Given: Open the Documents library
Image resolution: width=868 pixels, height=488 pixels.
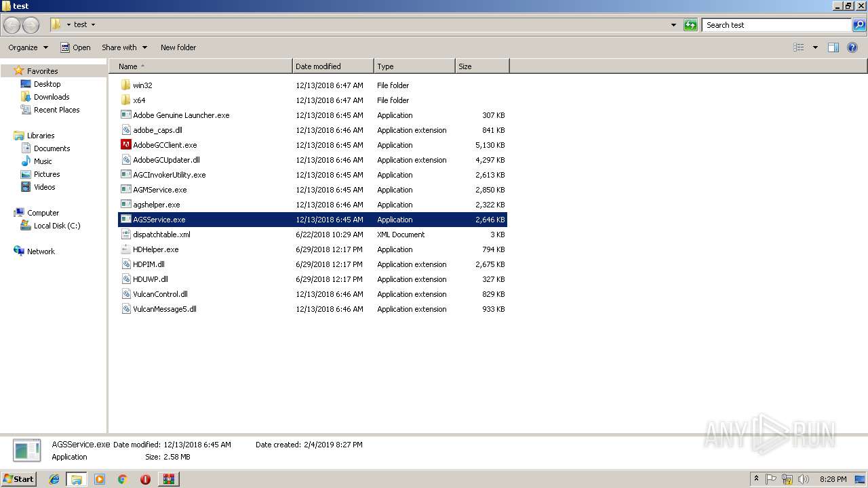Looking at the screenshot, I should (52, 148).
